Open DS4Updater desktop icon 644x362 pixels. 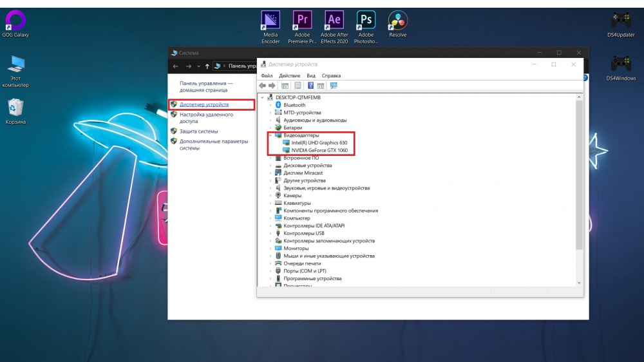click(621, 24)
